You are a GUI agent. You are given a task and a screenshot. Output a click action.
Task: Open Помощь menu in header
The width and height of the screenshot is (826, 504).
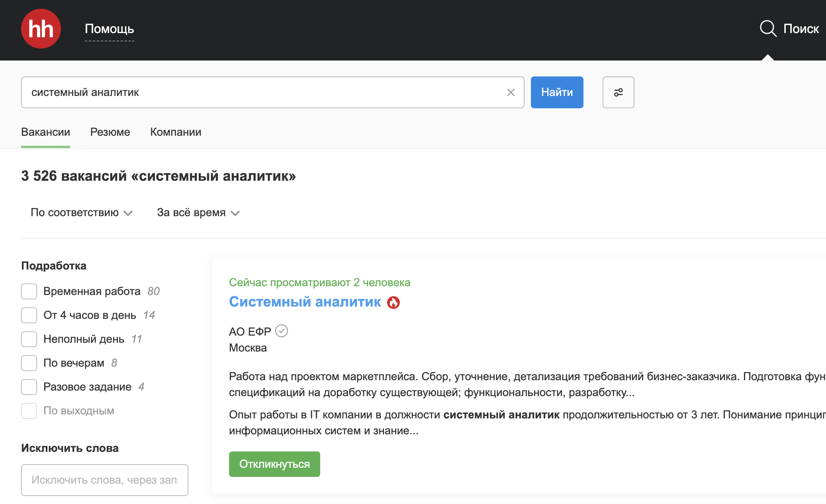[109, 29]
